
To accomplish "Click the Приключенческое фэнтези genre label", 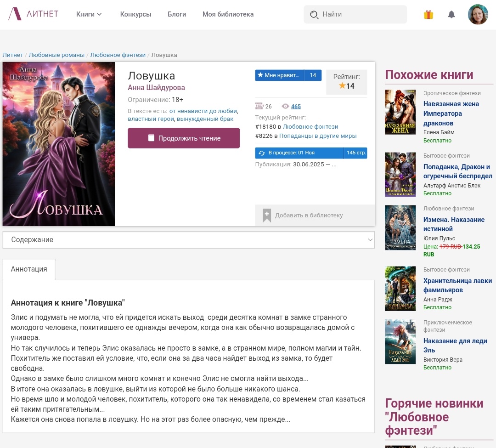I will [x=448, y=326].
